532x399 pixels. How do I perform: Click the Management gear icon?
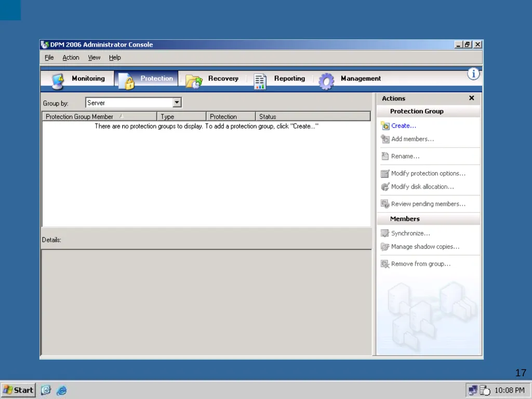coord(326,82)
